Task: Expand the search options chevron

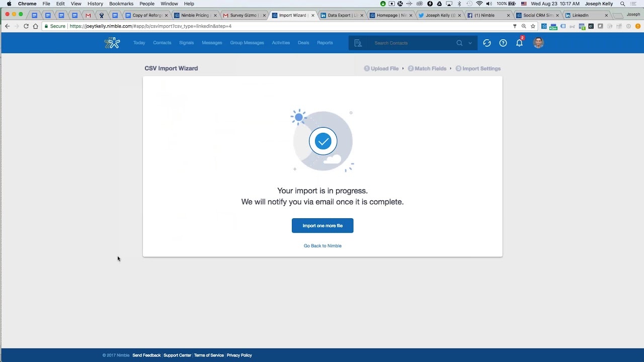Action: (x=470, y=43)
